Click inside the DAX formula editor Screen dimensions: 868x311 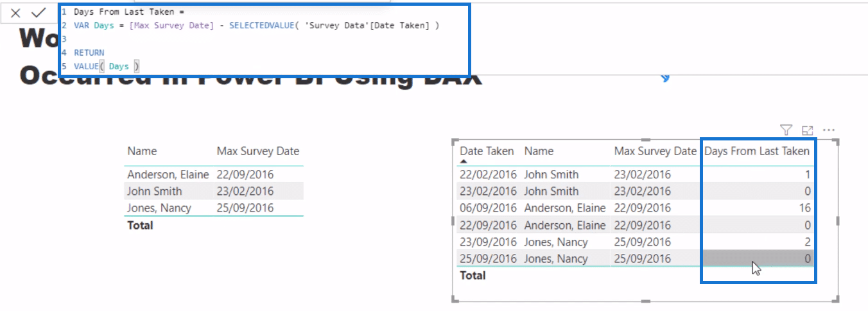(x=264, y=40)
